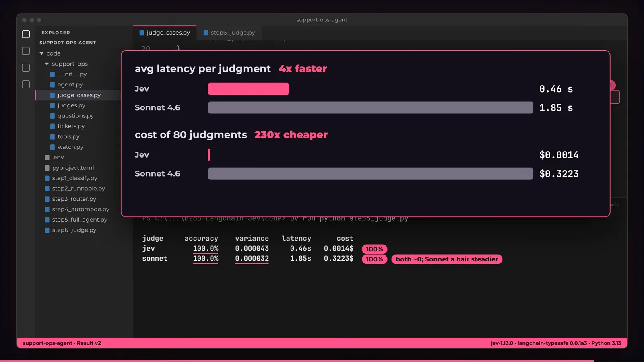
Task: Click the 100% badge on sonnet row
Action: pos(374,259)
